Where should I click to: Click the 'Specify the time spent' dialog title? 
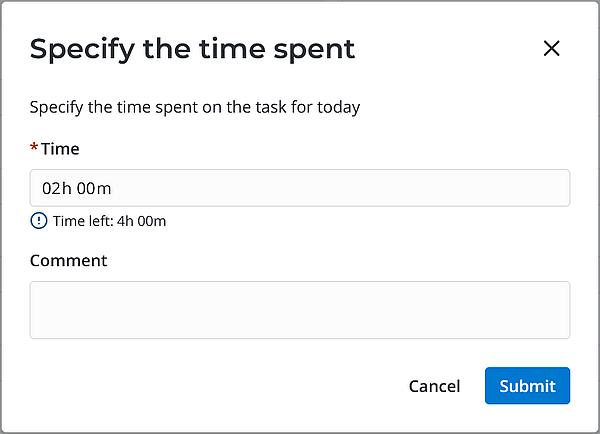(192, 48)
